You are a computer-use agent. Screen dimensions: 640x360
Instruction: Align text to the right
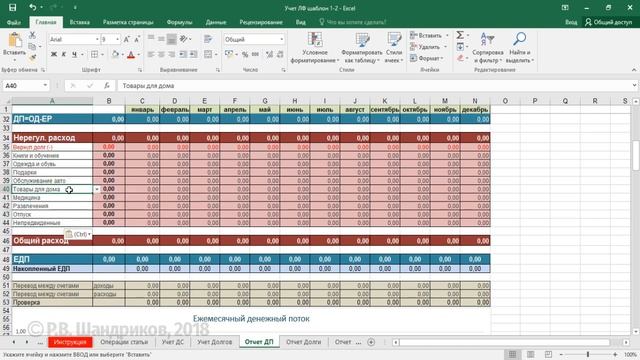[172, 54]
